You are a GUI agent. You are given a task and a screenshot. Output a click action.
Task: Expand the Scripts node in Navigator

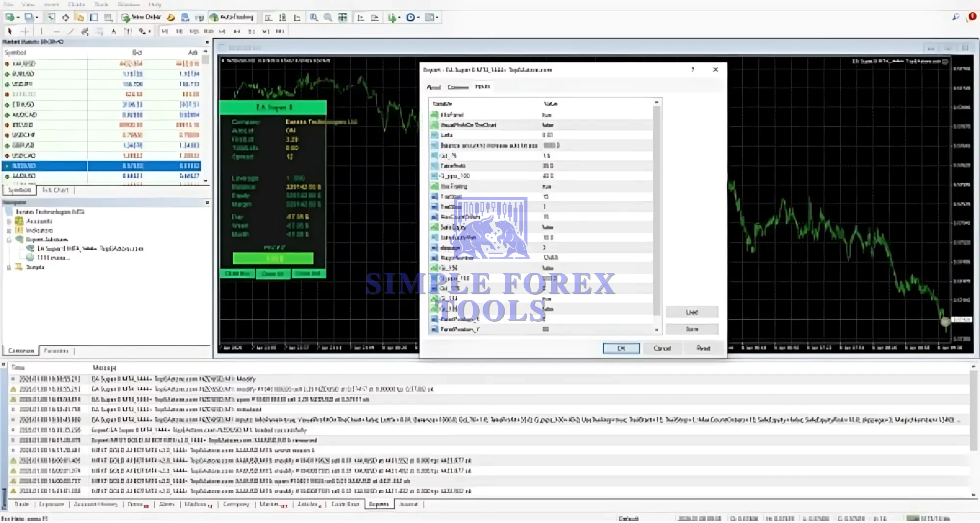[x=9, y=267]
